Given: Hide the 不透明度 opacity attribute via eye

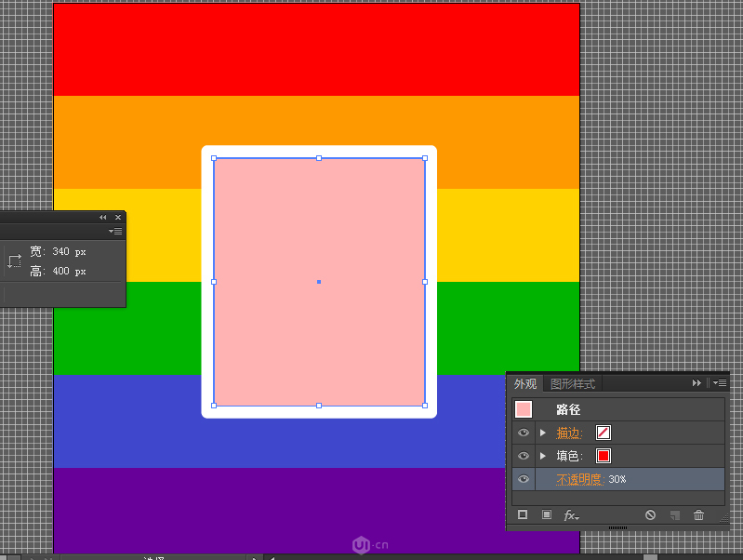Looking at the screenshot, I should pos(524,479).
